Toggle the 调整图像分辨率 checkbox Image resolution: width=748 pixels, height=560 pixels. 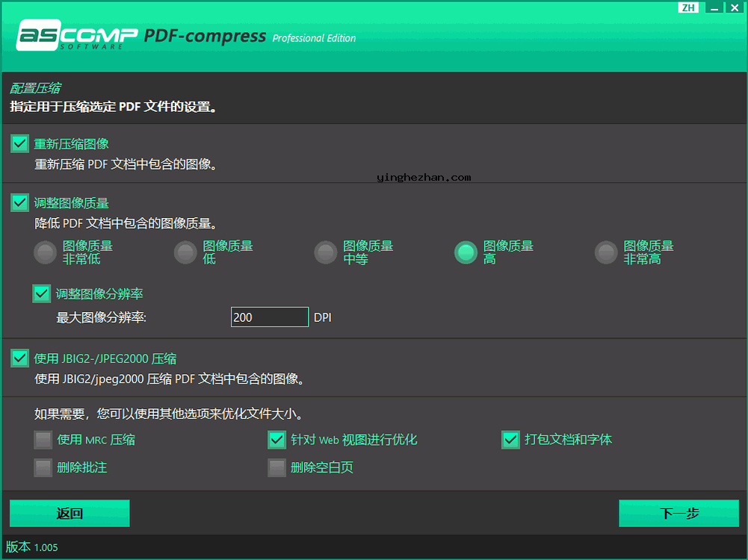pyautogui.click(x=42, y=293)
